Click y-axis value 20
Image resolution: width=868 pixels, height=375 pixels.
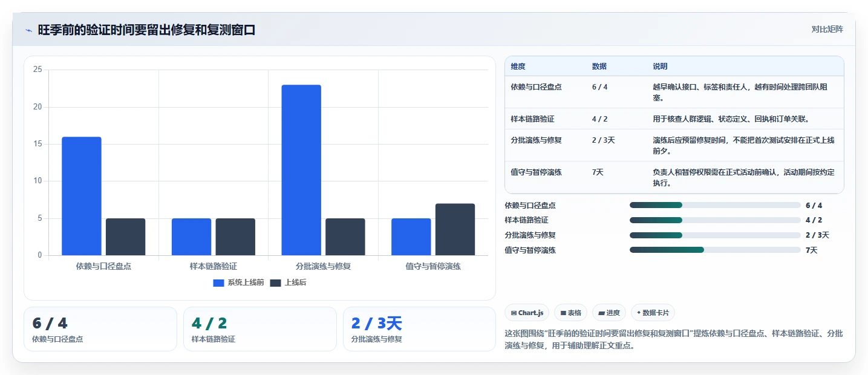[x=38, y=107]
